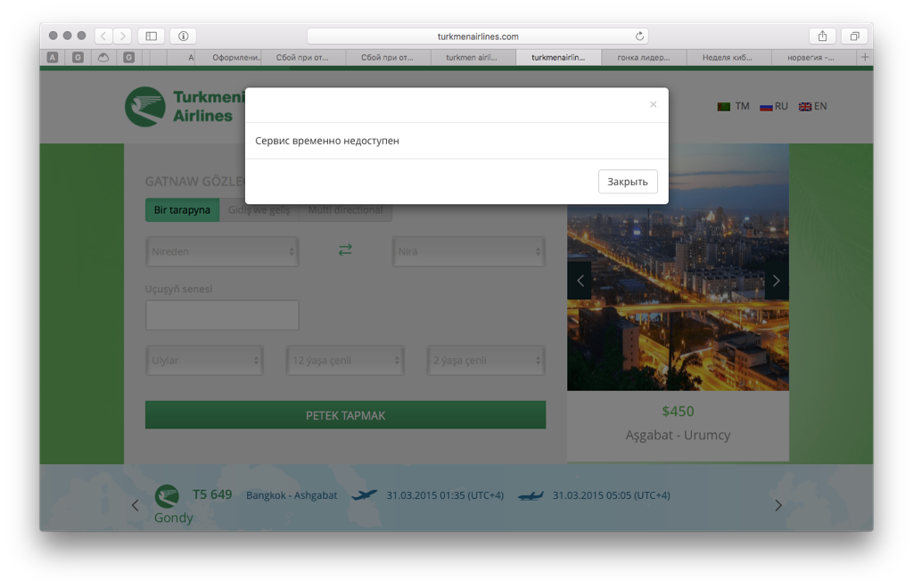Swap origin and destination arrows
Image resolution: width=913 pixels, height=588 pixels.
tap(345, 250)
